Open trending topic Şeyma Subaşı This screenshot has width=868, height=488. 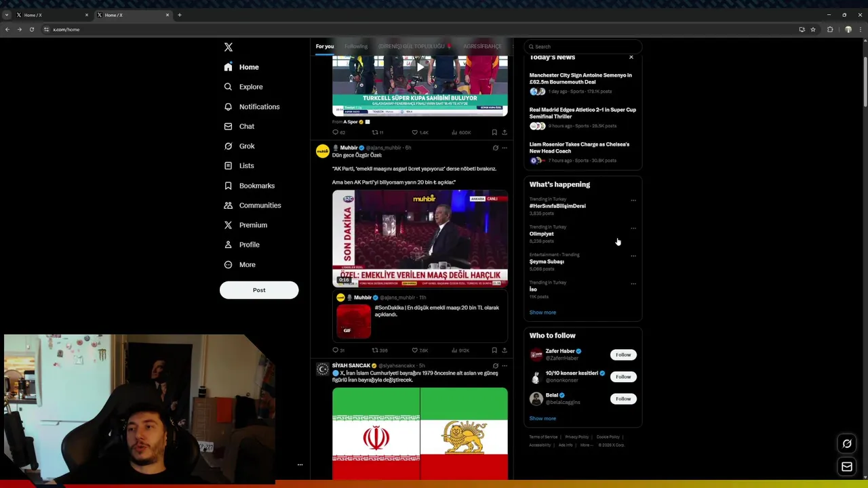pos(547,262)
